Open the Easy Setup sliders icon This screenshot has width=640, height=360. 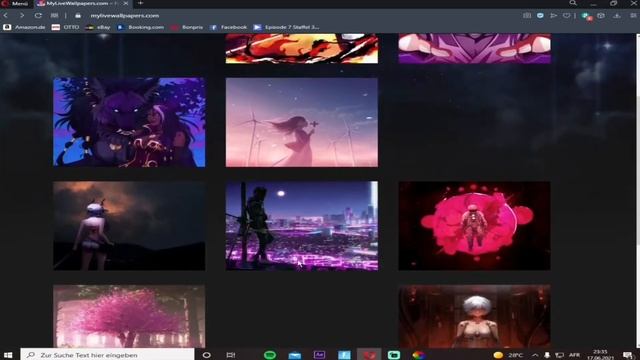(x=633, y=16)
